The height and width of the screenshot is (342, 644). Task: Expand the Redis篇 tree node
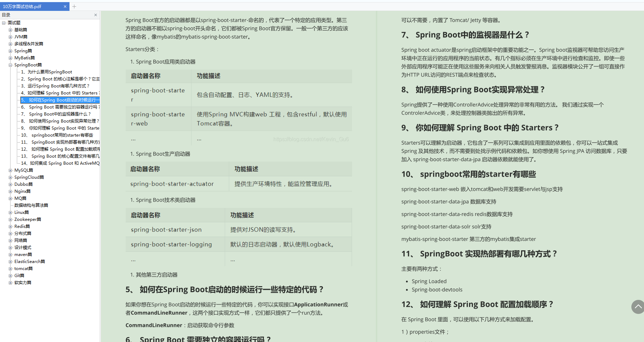pos(10,226)
